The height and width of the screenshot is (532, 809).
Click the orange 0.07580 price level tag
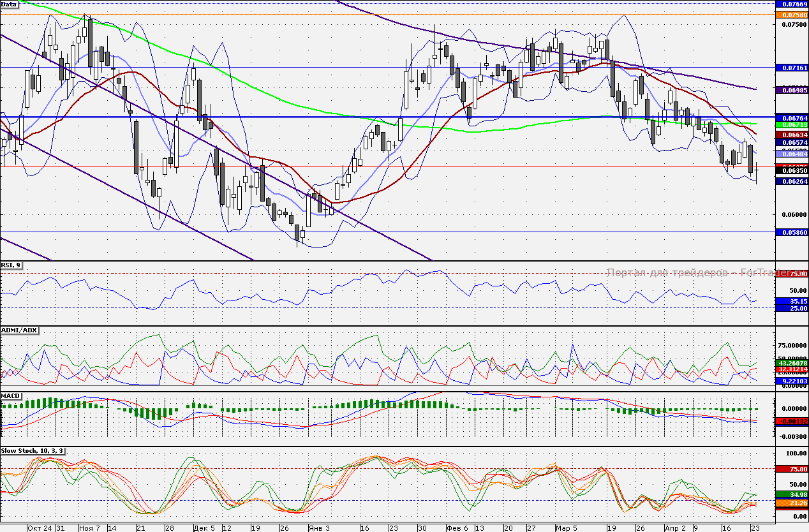[791, 14]
